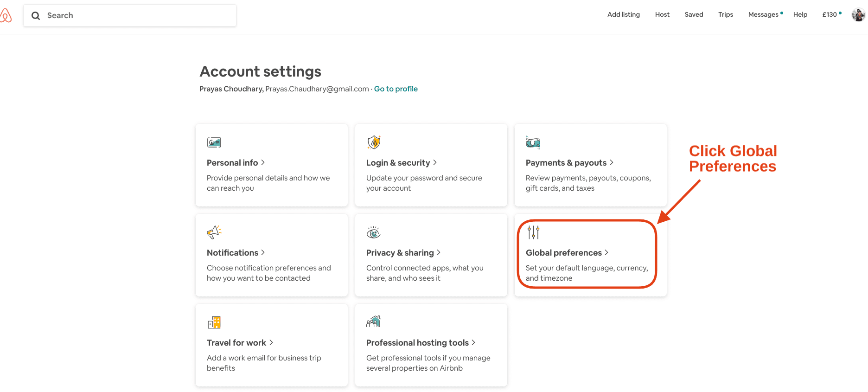Click 'Review payments, payouts, coupons,' text

588,178
